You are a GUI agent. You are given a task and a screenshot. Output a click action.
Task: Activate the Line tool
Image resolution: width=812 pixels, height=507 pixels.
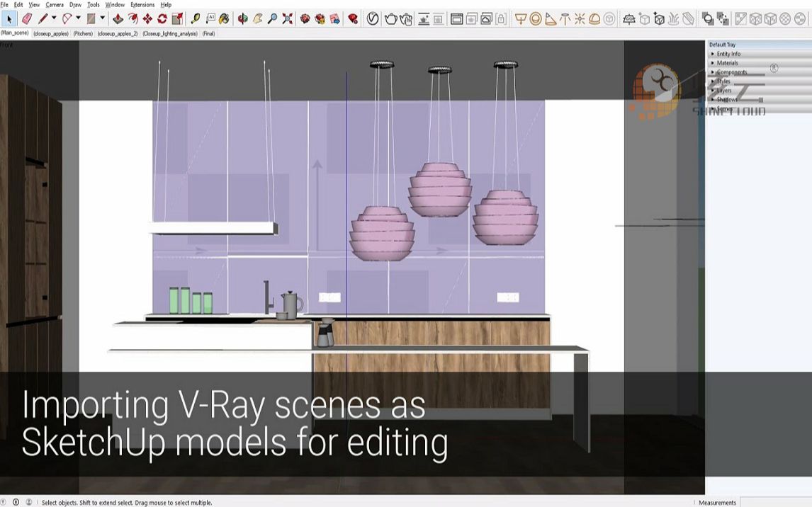click(44, 19)
